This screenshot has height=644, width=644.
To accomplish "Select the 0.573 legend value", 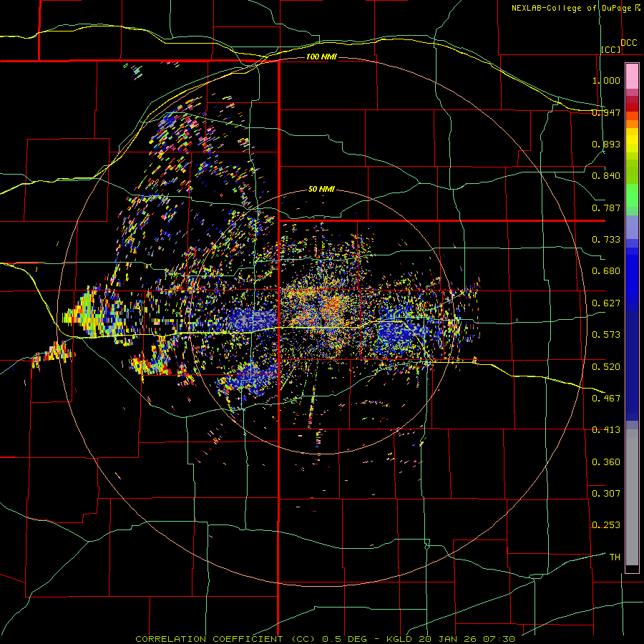I will click(606, 335).
